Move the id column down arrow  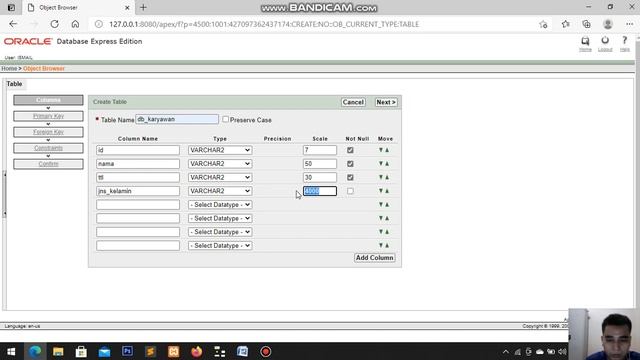click(x=381, y=150)
